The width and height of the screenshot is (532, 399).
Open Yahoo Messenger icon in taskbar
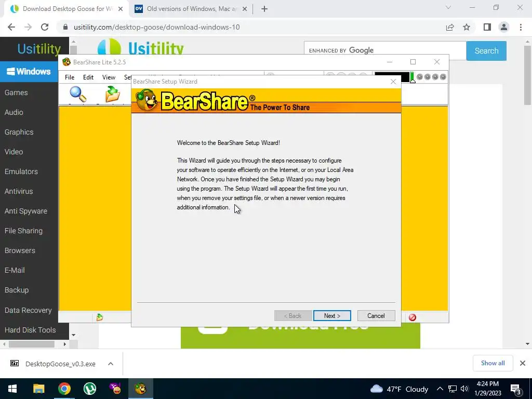[x=115, y=389]
